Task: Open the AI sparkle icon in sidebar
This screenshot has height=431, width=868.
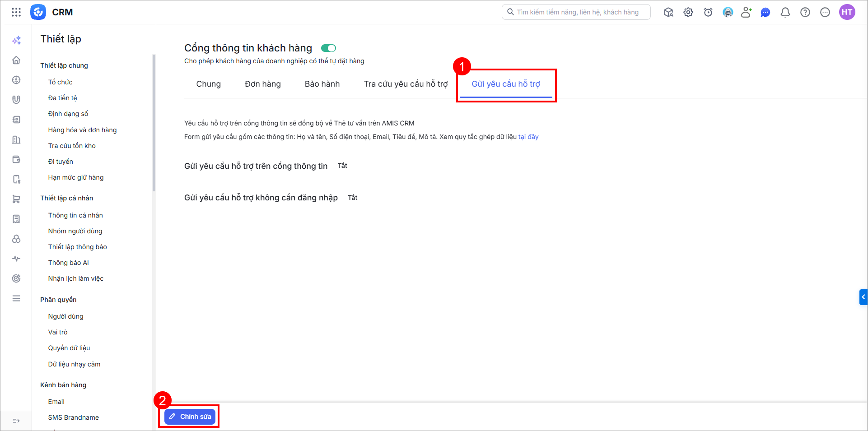Action: [16, 40]
